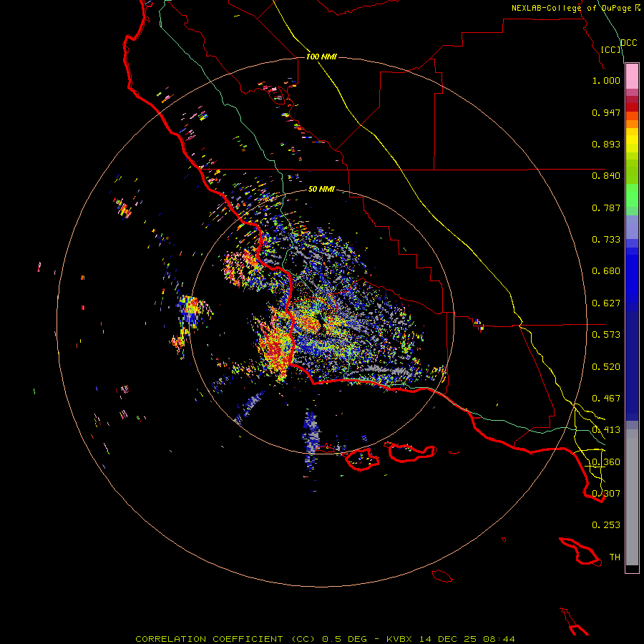Click the 0.947 color scale value
This screenshot has height=644, width=644.
point(606,112)
